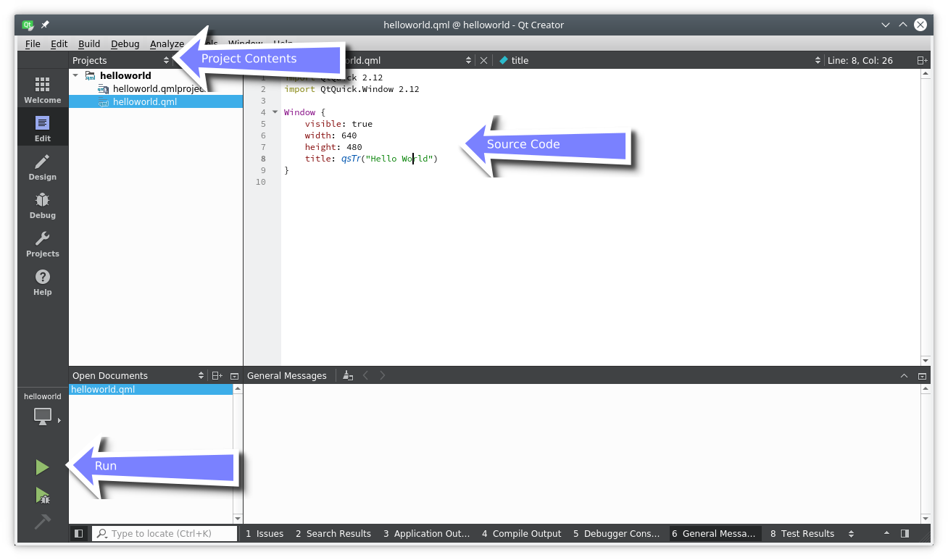948x560 pixels.
Task: Switch to Design mode
Action: pos(42,167)
